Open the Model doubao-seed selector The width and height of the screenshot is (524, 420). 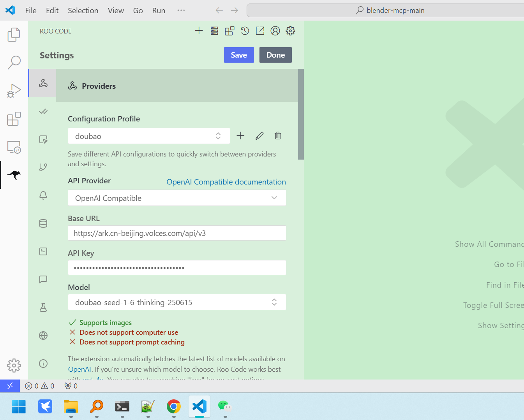click(177, 302)
